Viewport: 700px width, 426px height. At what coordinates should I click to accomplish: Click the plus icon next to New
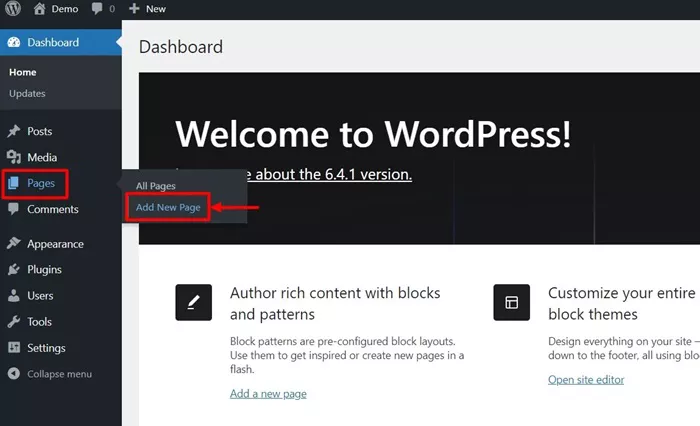pyautogui.click(x=134, y=8)
